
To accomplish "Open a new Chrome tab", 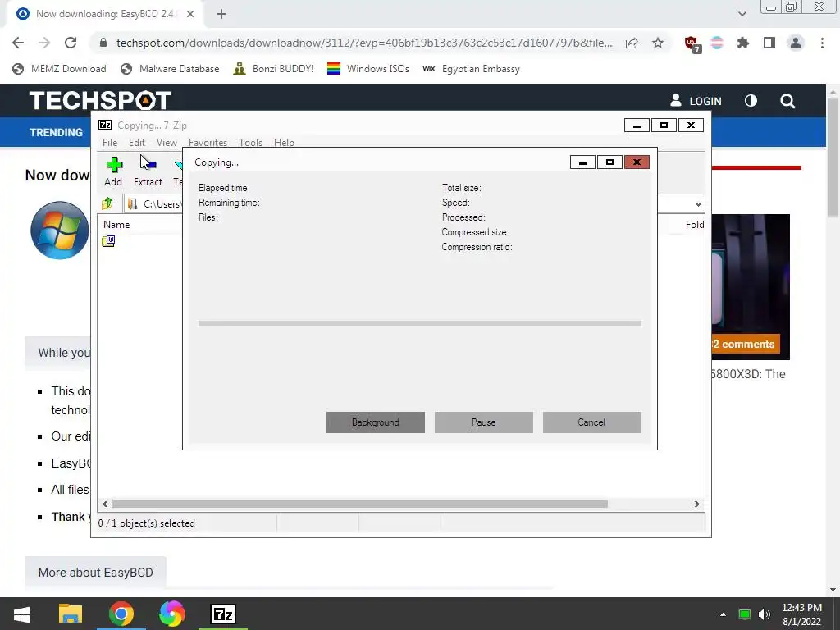I will tap(221, 14).
